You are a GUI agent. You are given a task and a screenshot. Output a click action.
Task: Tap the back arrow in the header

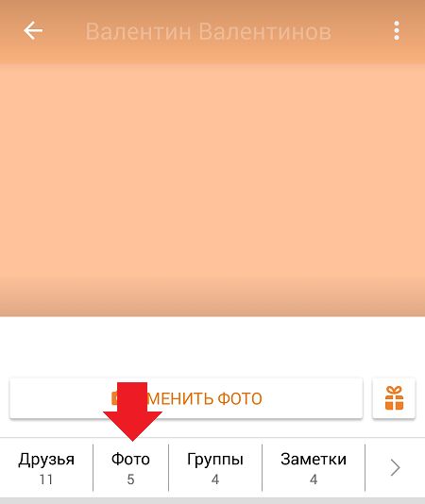tap(33, 31)
